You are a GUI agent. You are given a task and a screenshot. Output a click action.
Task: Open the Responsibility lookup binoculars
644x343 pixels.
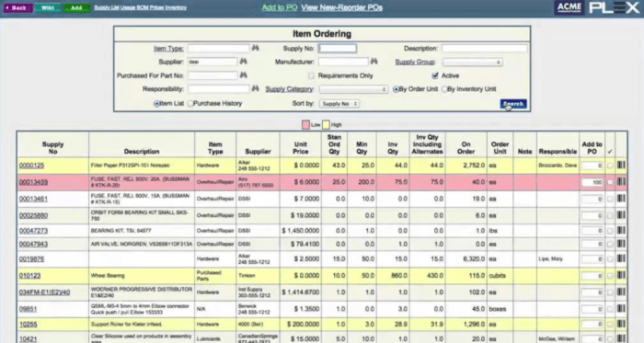(255, 88)
